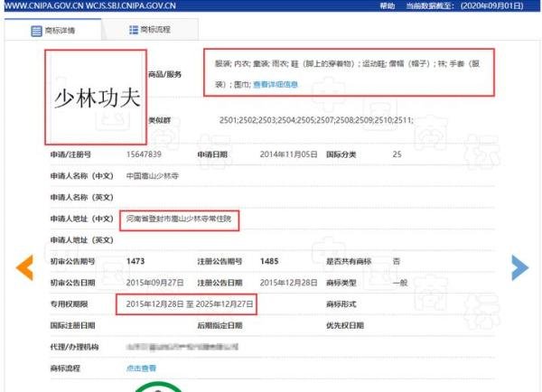Select exclusive right period 2015年12月28日 至 2025年12月27日
The width and height of the screenshot is (542, 392).
190,304
